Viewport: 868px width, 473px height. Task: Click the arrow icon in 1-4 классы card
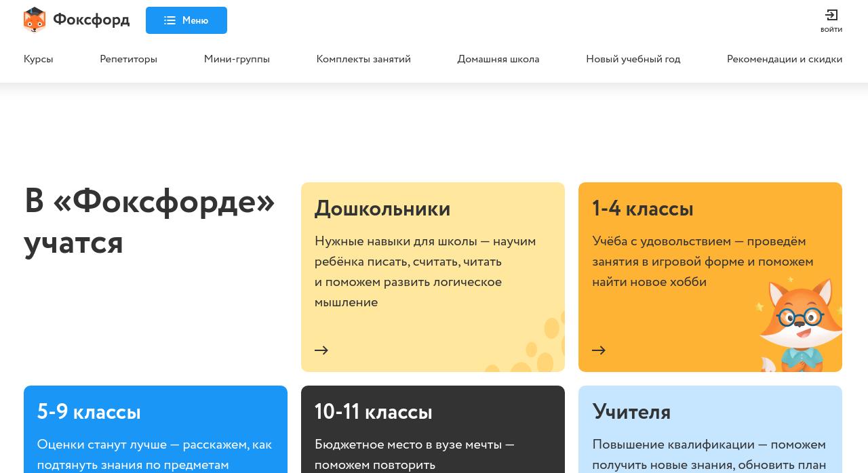pos(599,350)
